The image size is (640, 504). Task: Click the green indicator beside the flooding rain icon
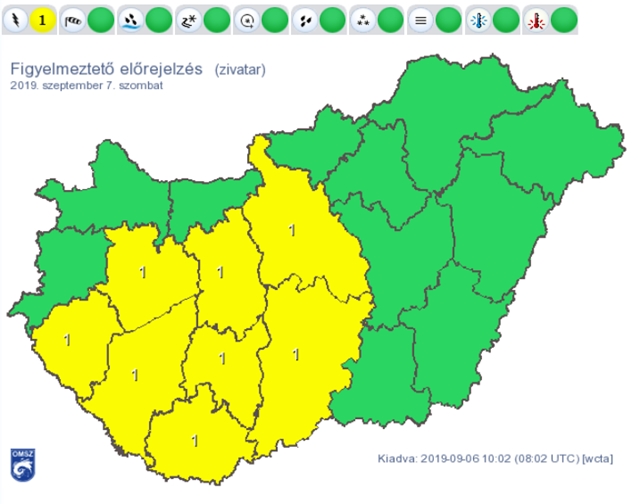159,20
